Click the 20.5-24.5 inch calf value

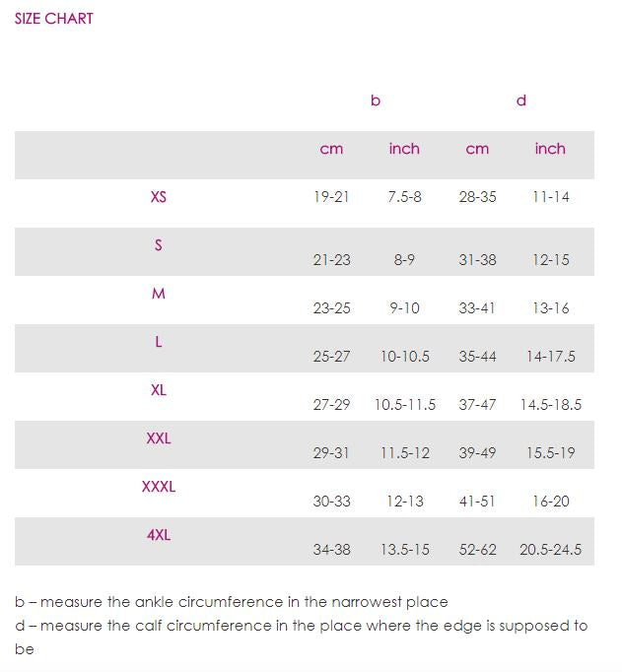click(x=550, y=550)
